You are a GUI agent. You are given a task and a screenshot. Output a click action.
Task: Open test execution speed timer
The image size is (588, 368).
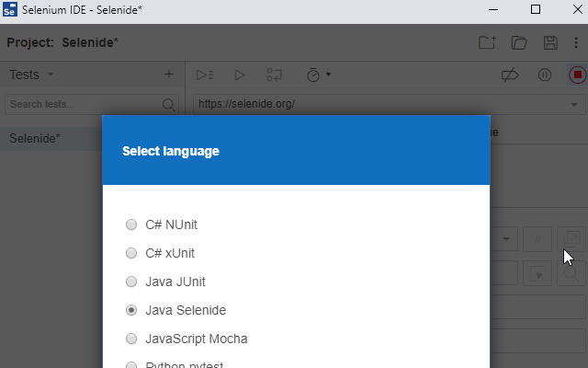click(317, 75)
